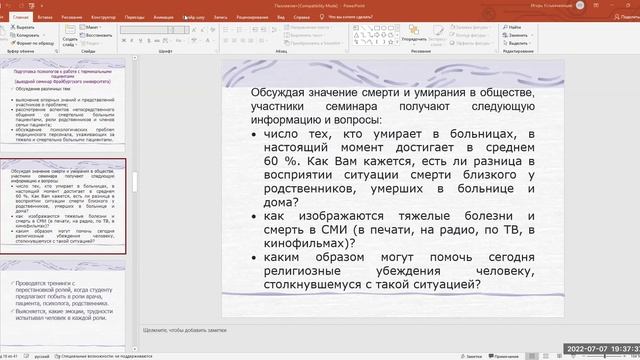Create a new slide (Создать слайд)
This screenshot has width=640, height=360.
point(70,36)
